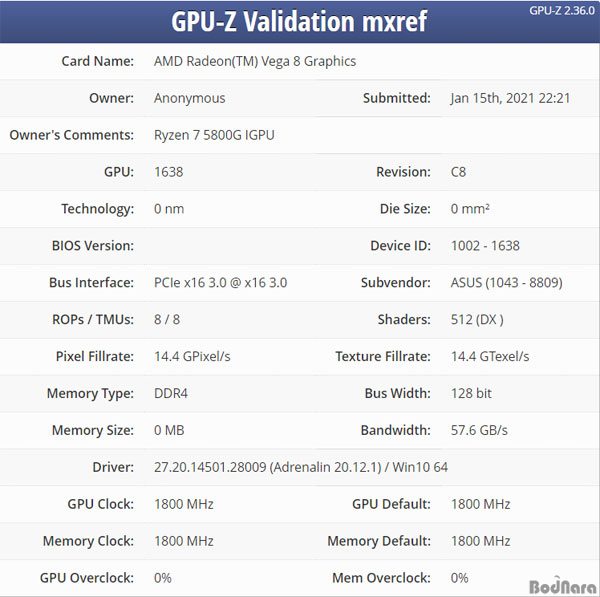Select Bus Interface value PCIe x16 3.0
The height and width of the screenshot is (597, 600).
click(220, 283)
